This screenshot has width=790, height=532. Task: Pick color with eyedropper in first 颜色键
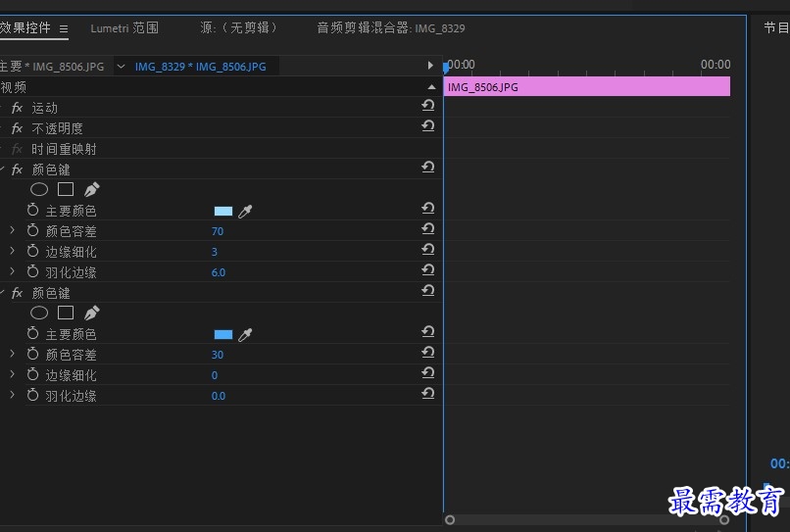tap(245, 211)
